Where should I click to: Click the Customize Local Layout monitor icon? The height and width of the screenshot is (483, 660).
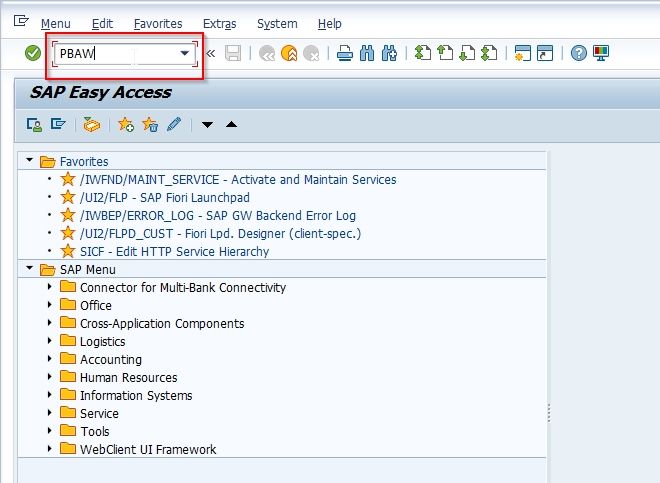click(601, 53)
